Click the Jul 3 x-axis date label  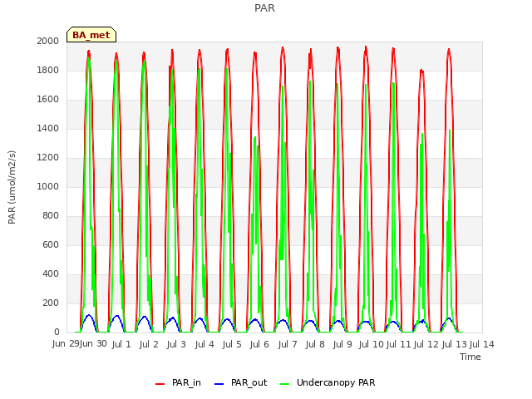pyautogui.click(x=176, y=344)
